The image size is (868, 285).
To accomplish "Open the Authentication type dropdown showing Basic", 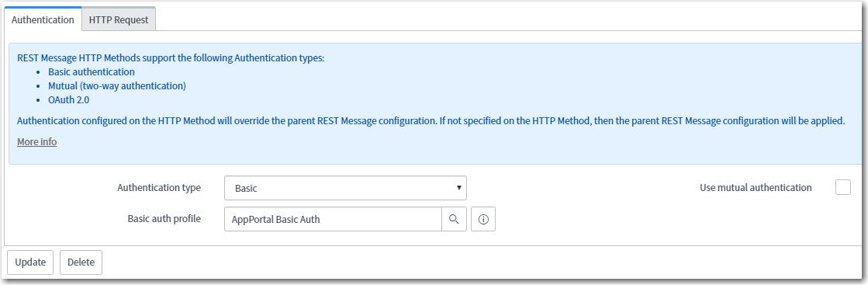I will pos(345,188).
